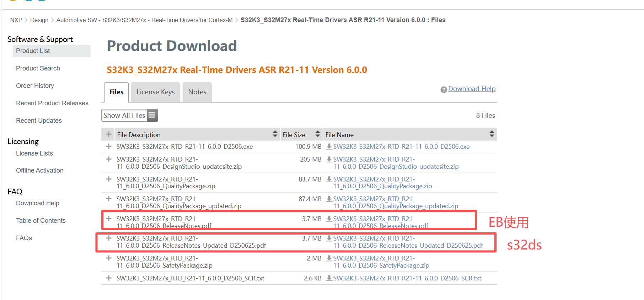Download QualityPackage_updated.zip file name link
644x300 pixels.
pyautogui.click(x=396, y=202)
